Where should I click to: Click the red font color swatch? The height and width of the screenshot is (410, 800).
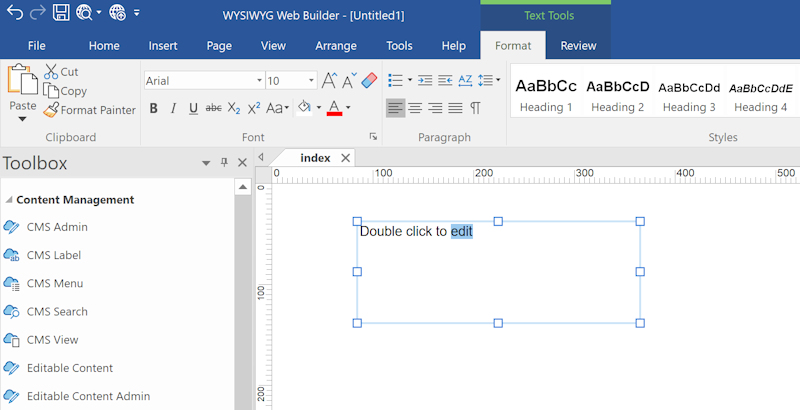point(334,108)
